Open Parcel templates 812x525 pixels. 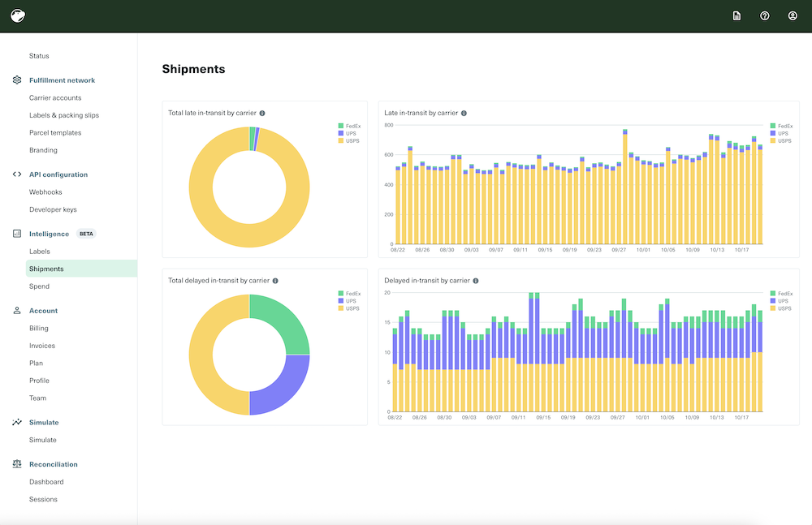[x=55, y=132]
